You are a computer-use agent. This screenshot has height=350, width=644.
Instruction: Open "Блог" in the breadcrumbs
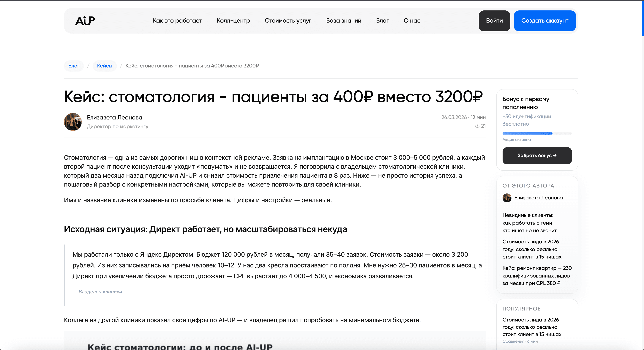click(x=74, y=65)
